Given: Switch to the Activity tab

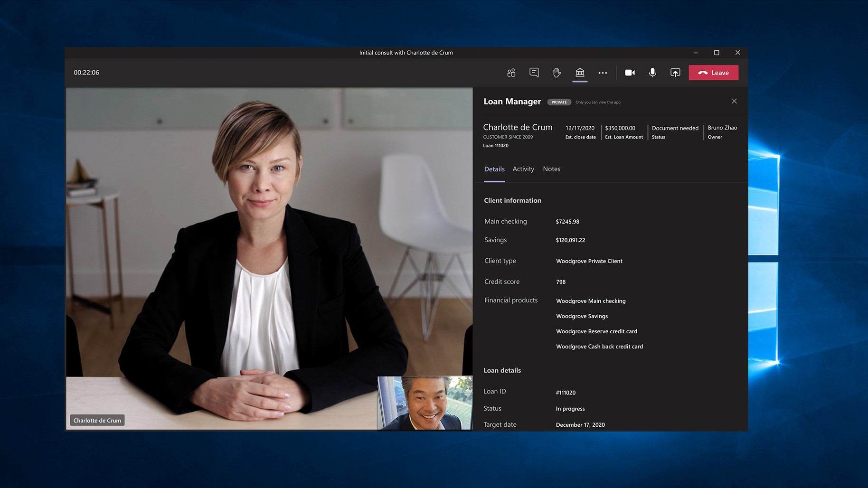Looking at the screenshot, I should [x=523, y=169].
